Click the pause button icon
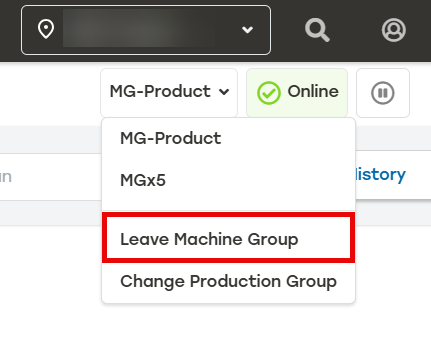 pyautogui.click(x=383, y=93)
